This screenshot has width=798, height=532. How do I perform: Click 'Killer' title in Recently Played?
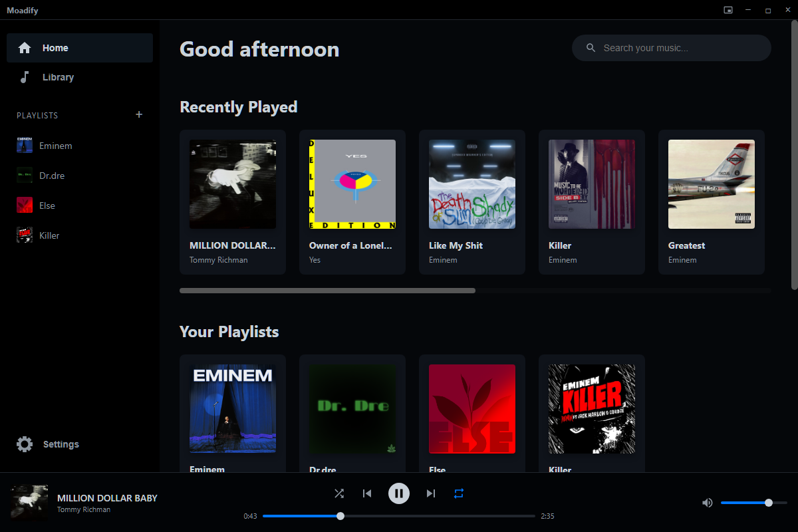[x=560, y=245]
